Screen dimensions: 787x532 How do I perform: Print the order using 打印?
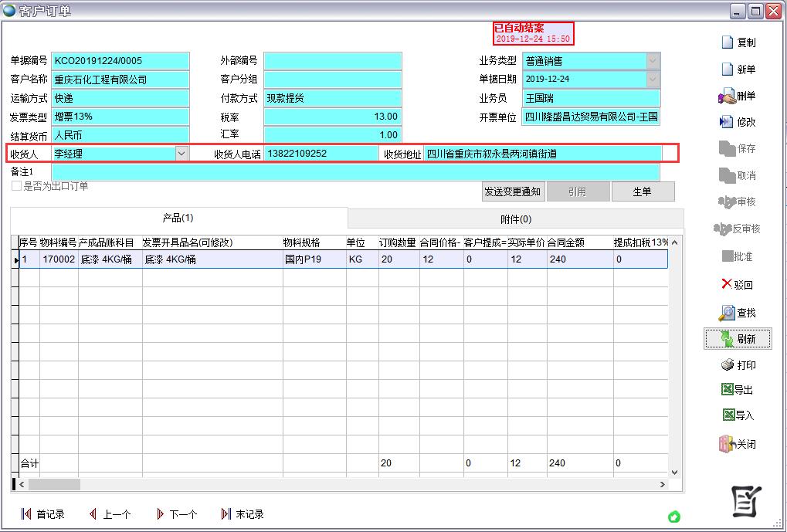(x=727, y=365)
